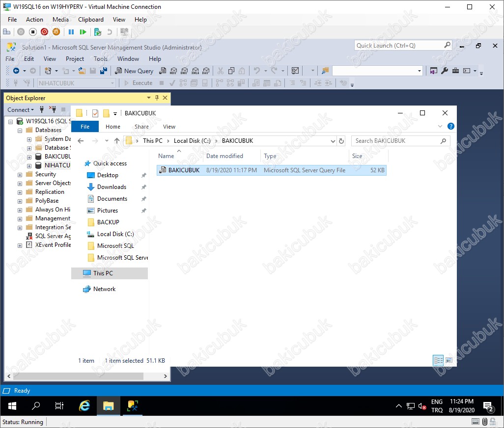
Task: Click the Copy icon in SSMS toolbar
Action: [231, 71]
